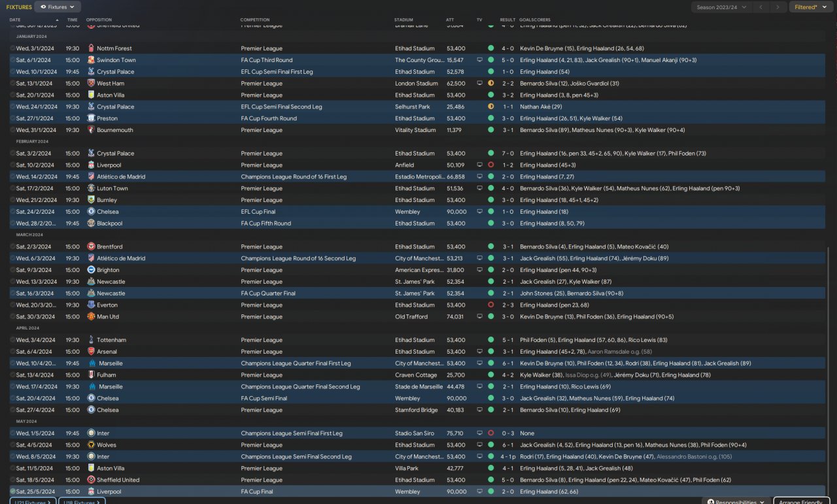Click the 4 - 1 p result against Inter
Screen dimensions: 837x504
509,457
